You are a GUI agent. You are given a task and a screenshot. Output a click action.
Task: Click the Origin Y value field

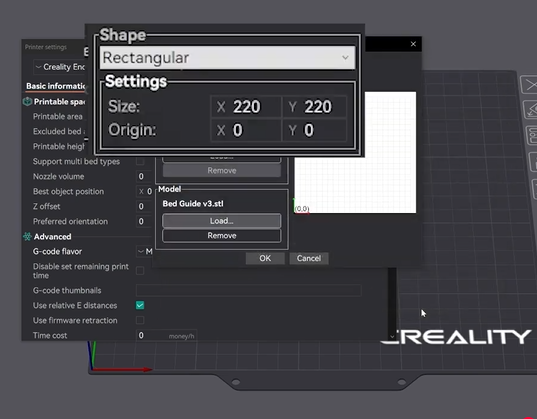pos(314,130)
